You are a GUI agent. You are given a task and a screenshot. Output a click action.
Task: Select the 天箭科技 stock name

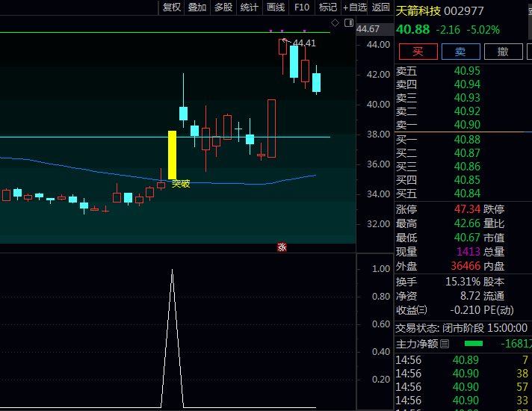tap(418, 11)
